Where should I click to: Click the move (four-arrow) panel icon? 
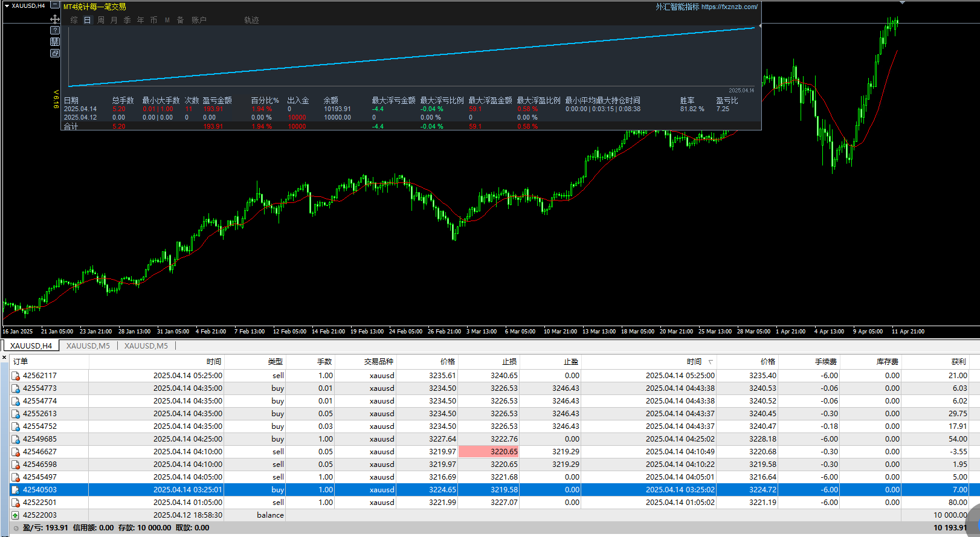point(55,19)
